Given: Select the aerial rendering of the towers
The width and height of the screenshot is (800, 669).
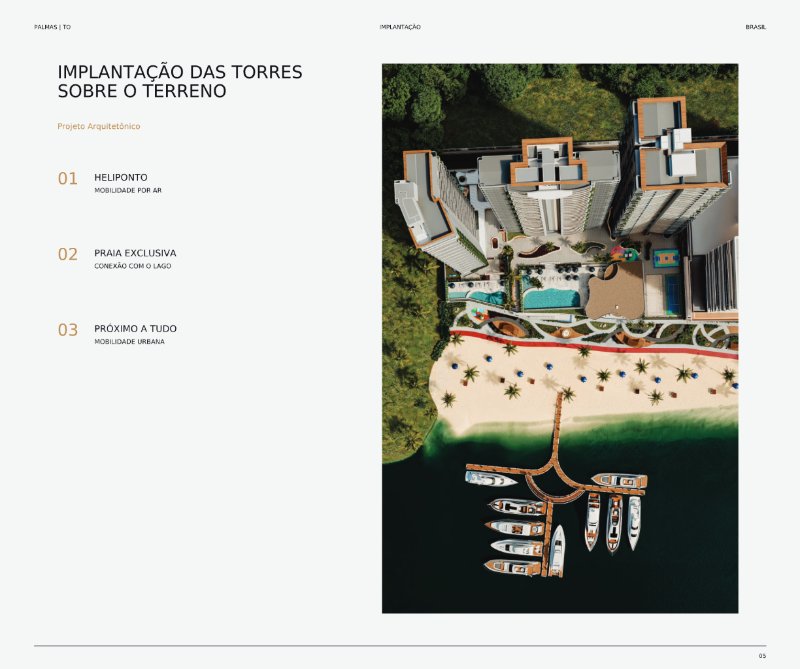Looking at the screenshot, I should 560,338.
